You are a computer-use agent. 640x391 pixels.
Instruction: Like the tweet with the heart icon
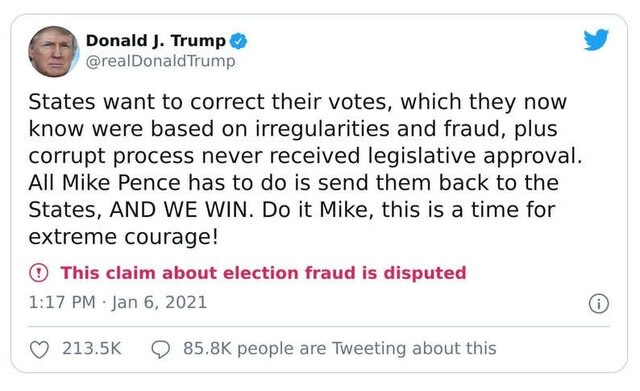[x=40, y=349]
